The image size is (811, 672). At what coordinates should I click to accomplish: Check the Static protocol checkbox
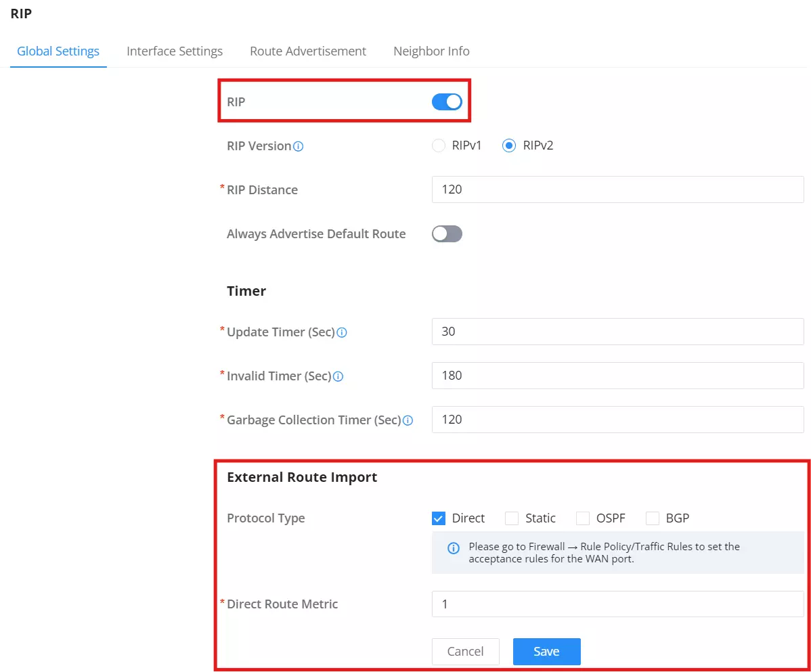point(512,518)
